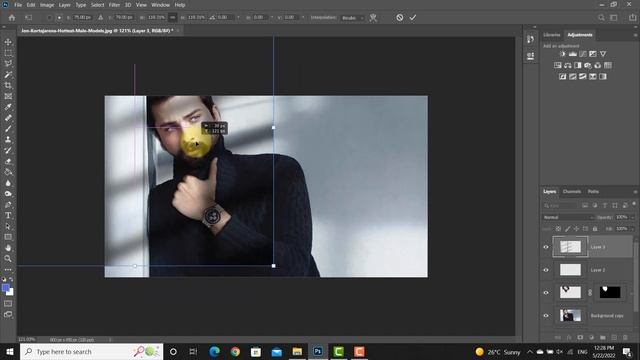Screen dimensions: 640x360
Task: Select the Move tool
Action: [8, 42]
